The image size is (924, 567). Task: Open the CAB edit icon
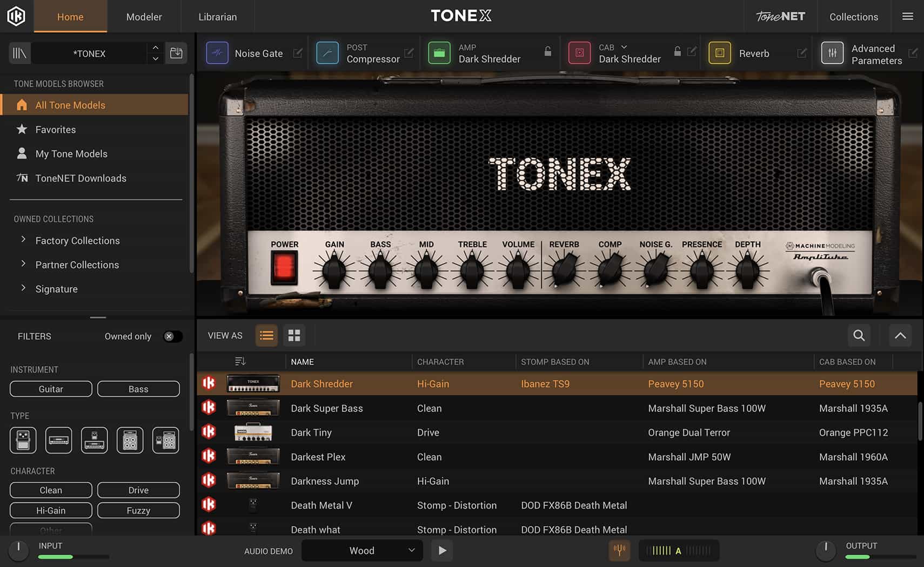(x=692, y=51)
